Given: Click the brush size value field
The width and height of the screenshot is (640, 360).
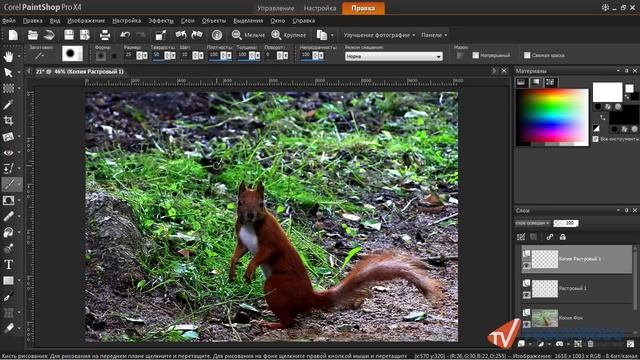Looking at the screenshot, I should pyautogui.click(x=130, y=55).
